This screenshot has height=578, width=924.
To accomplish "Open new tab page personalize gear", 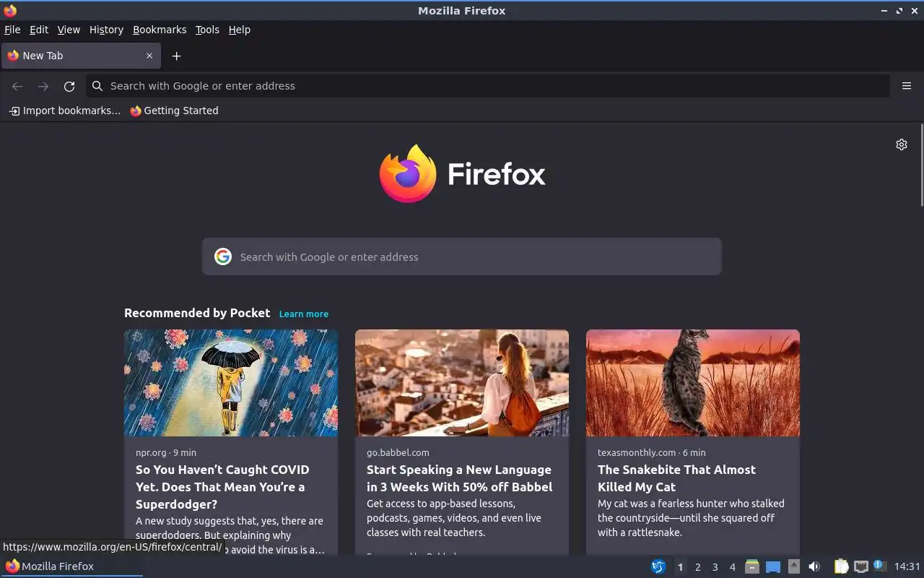I will (x=902, y=144).
